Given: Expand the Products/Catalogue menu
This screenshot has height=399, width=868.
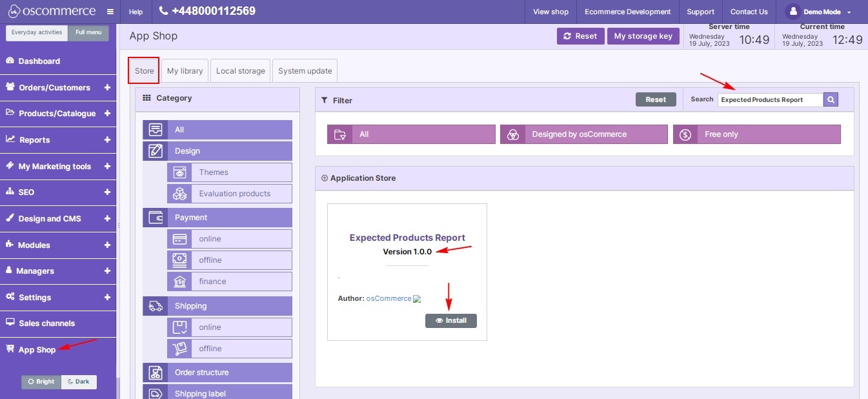Looking at the screenshot, I should [x=107, y=113].
